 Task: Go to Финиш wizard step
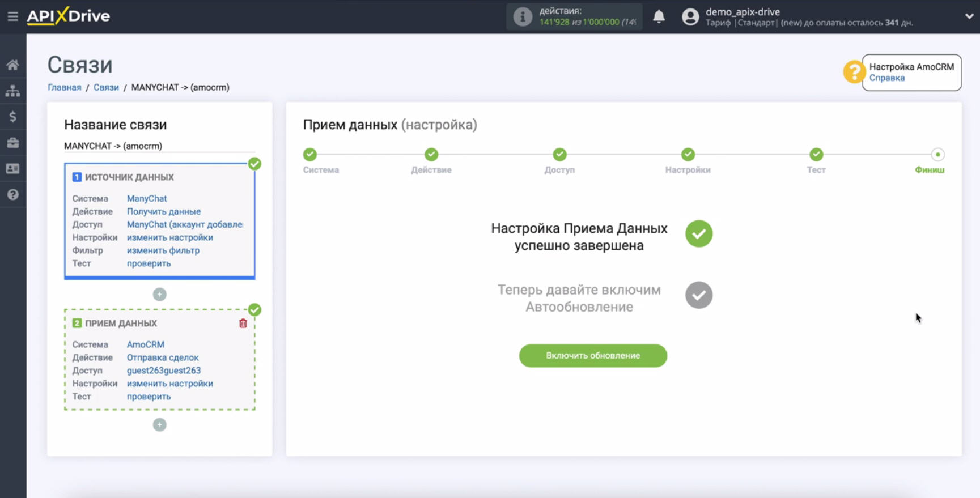point(937,155)
